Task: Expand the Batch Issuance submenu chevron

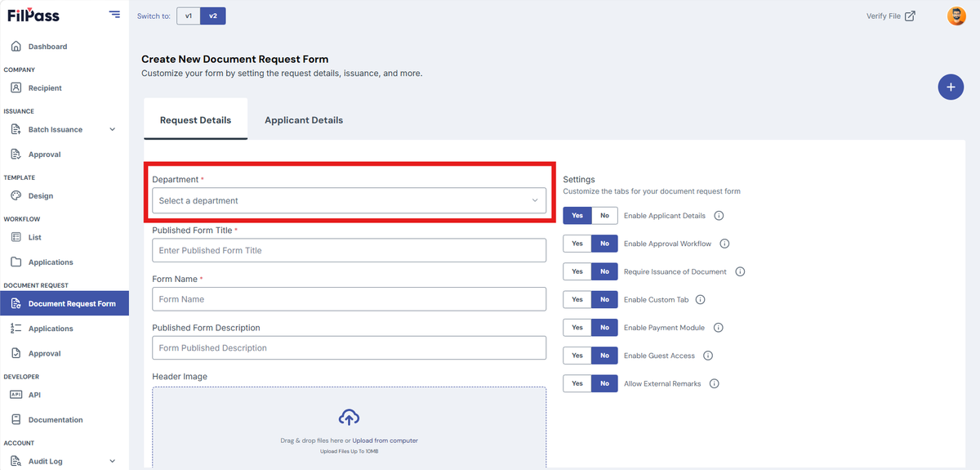Action: tap(112, 129)
